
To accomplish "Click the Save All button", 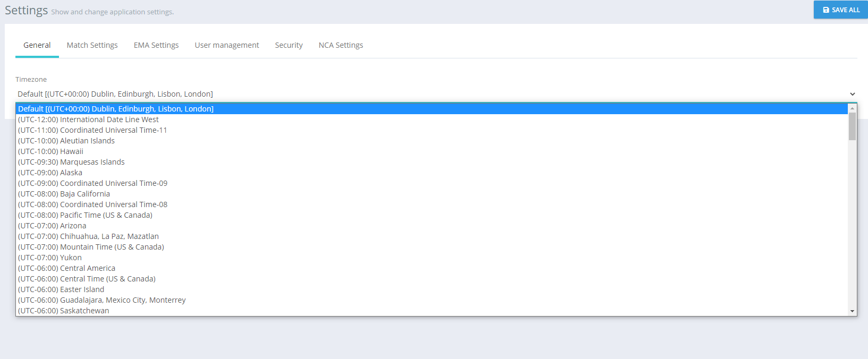I will tap(841, 10).
